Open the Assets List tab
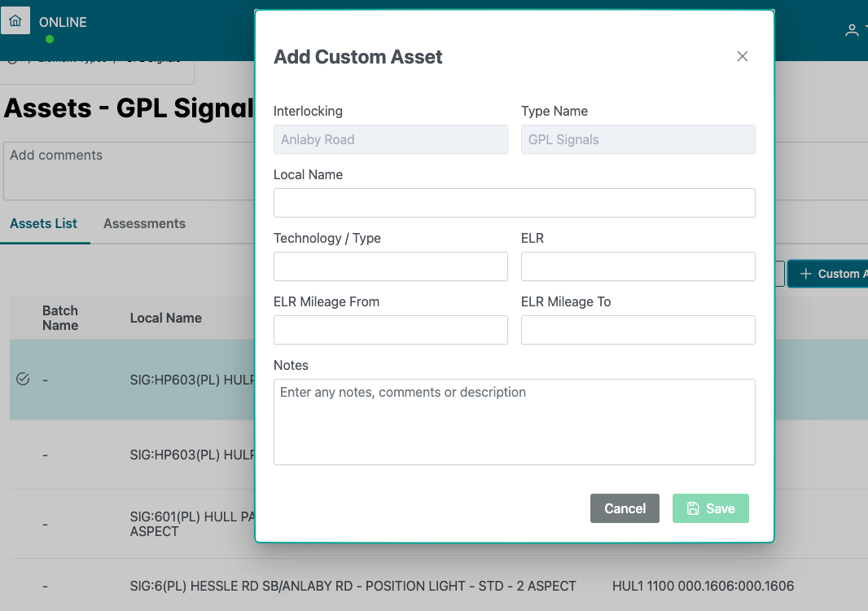The image size is (868, 611). click(x=43, y=223)
